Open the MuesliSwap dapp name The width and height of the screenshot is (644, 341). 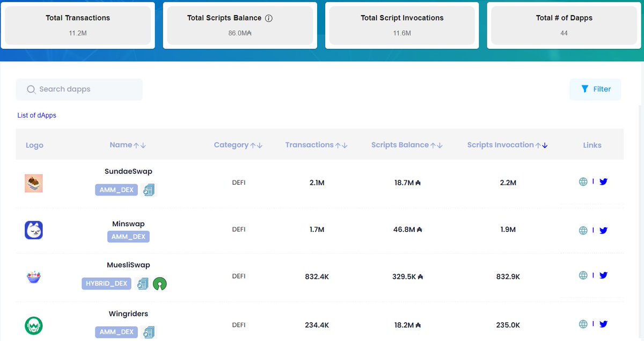[128, 265]
